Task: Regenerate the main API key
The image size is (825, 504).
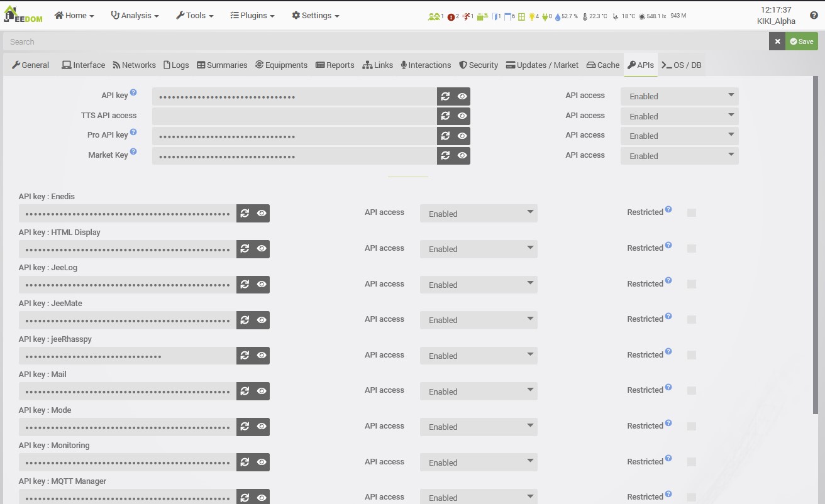Action: (x=445, y=96)
